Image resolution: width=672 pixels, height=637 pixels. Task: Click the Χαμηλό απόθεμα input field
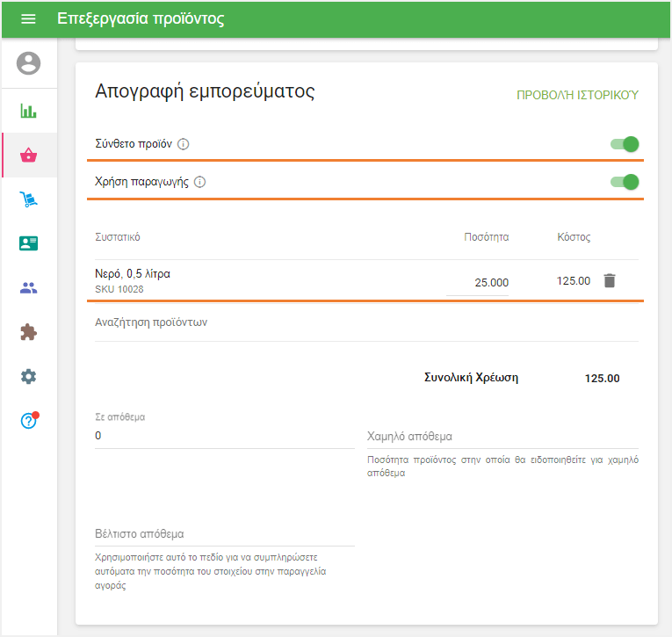pyautogui.click(x=502, y=437)
